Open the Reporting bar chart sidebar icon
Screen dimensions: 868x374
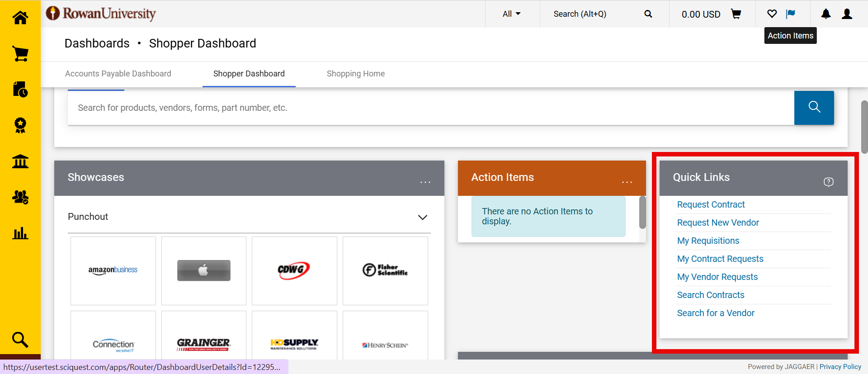point(20,233)
